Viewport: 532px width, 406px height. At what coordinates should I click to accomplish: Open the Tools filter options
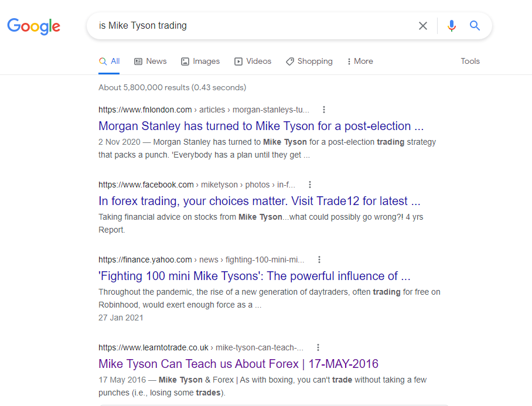click(470, 61)
